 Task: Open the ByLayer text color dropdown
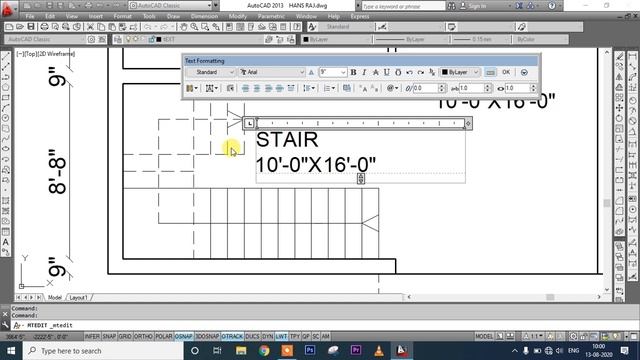460,72
